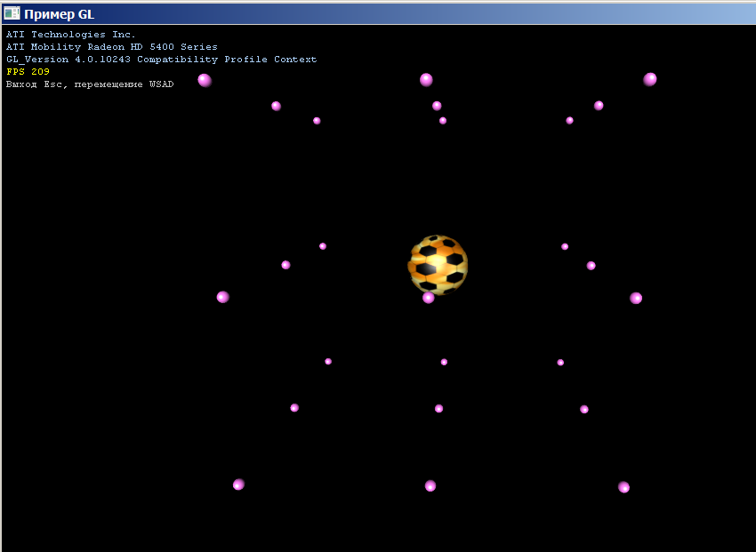Image resolution: width=756 pixels, height=552 pixels.
Task: Pick the large pink sphere in top-right corner
Action: (650, 79)
